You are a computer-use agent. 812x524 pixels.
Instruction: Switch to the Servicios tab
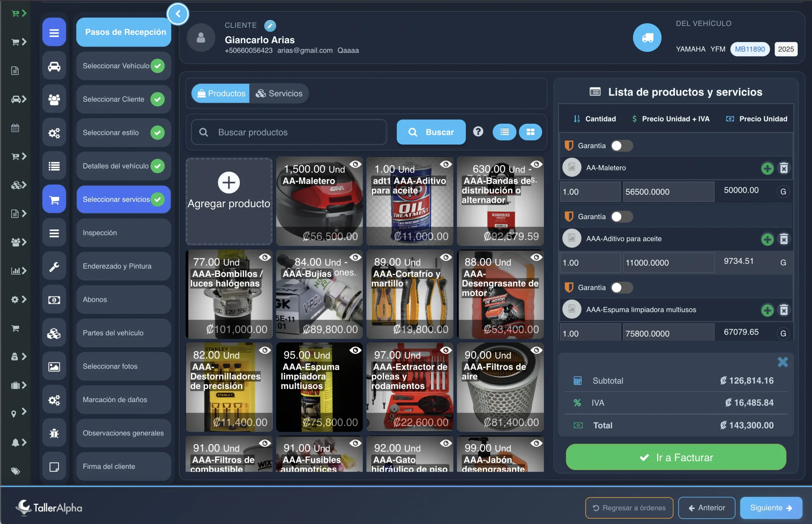pyautogui.click(x=279, y=94)
